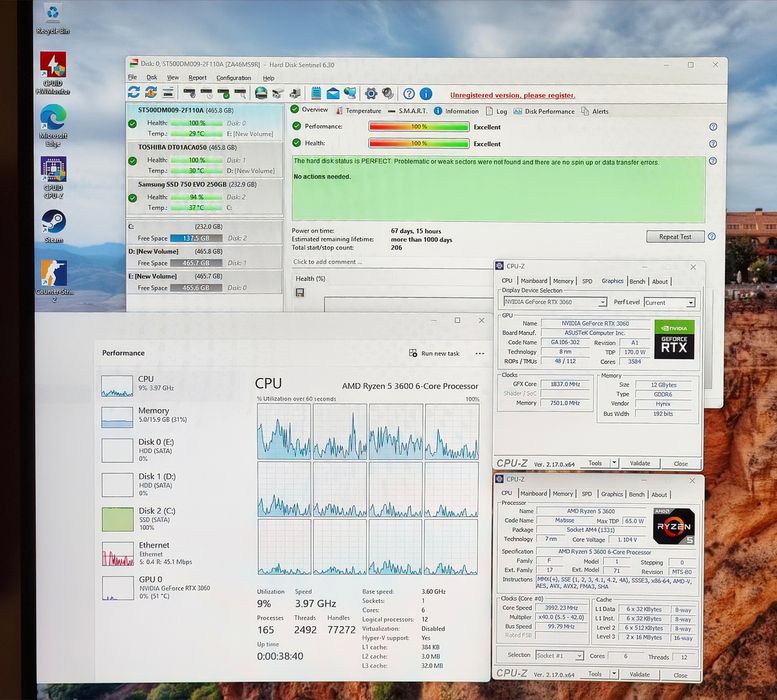Image resolution: width=777 pixels, height=700 pixels.
Task: Select the TOSHIBA DT01ACA050 disk entry
Action: click(x=205, y=159)
